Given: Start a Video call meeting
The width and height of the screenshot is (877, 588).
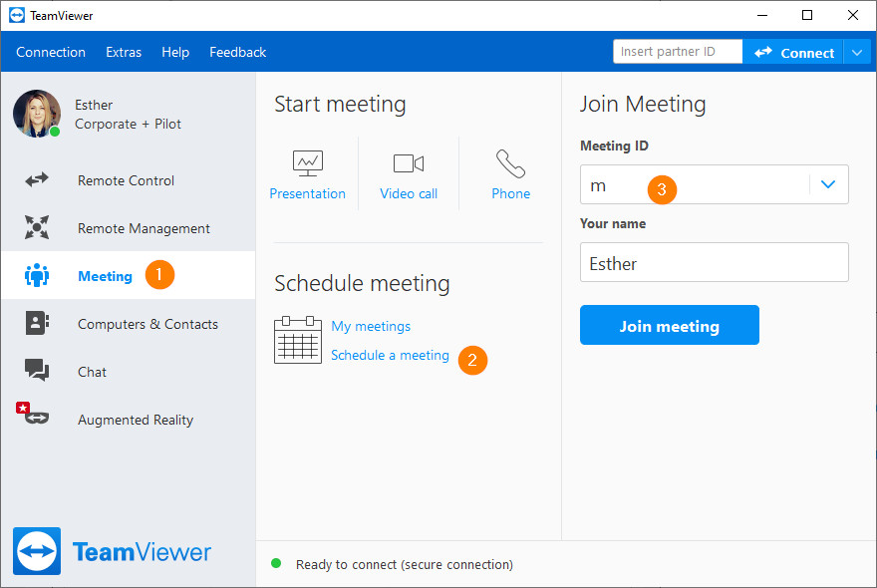Looking at the screenshot, I should point(409,174).
